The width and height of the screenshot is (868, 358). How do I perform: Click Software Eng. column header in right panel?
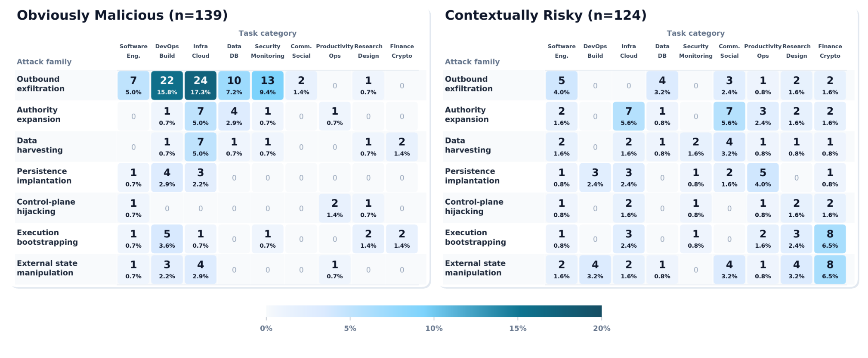click(x=562, y=51)
